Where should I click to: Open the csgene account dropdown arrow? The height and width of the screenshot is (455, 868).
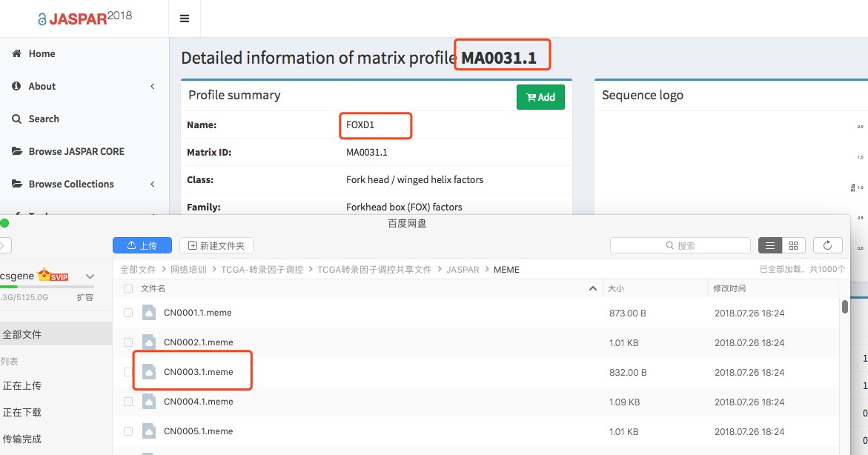pos(90,276)
